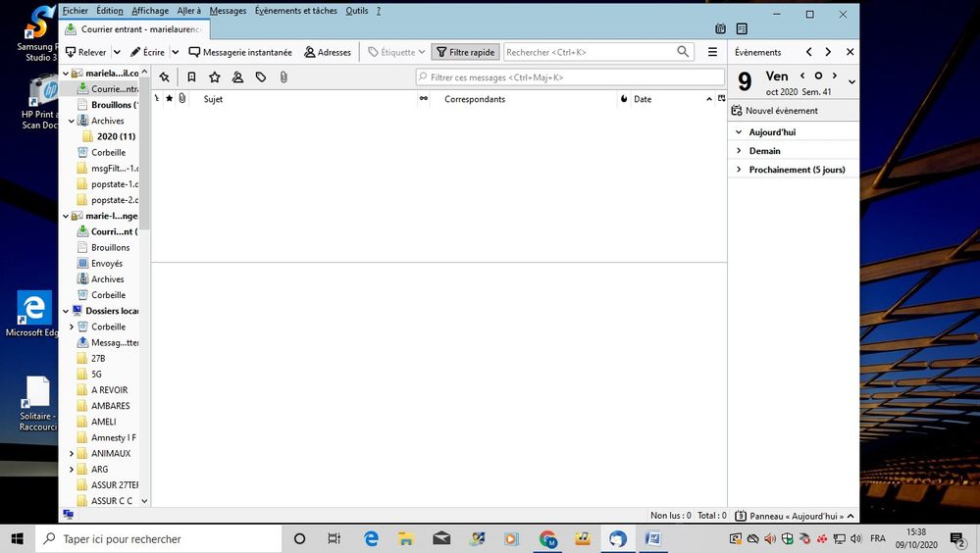Pin the quick filter settings
Screen dimensions: 980x553
164,77
